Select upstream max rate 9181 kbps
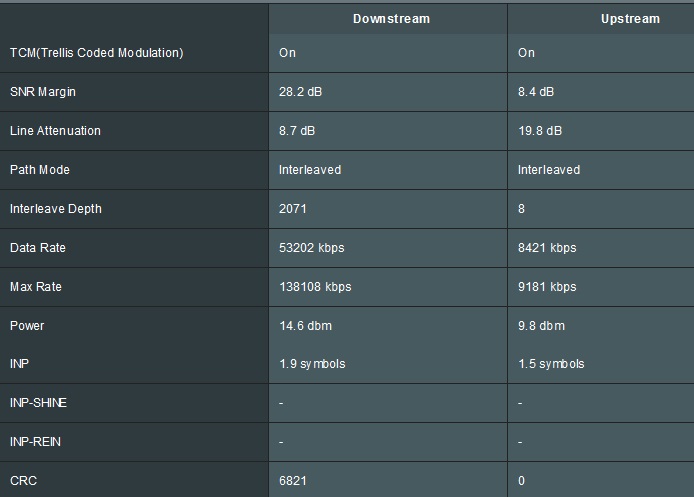The width and height of the screenshot is (694, 497). point(547,286)
